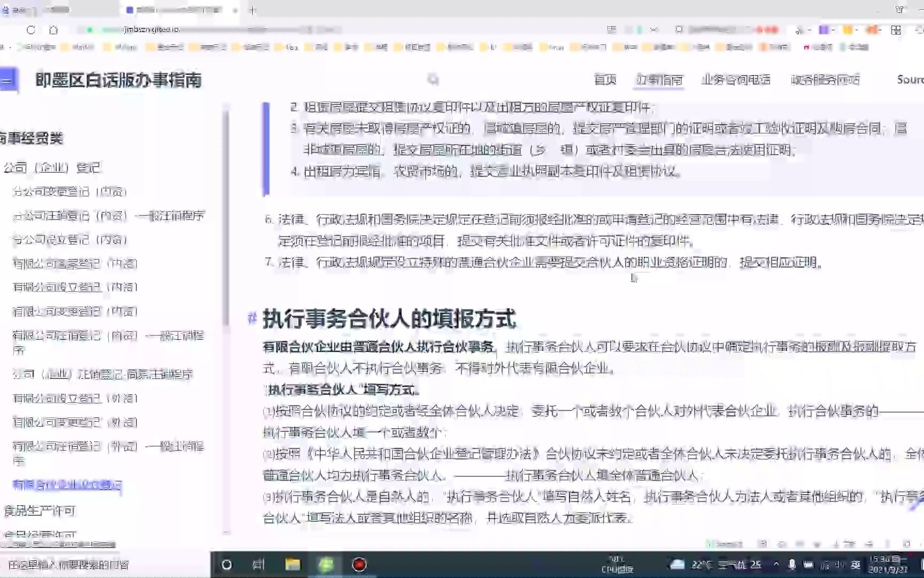924x578 pixels.
Task: Click the address bar URL field
Action: pyautogui.click(x=342, y=30)
